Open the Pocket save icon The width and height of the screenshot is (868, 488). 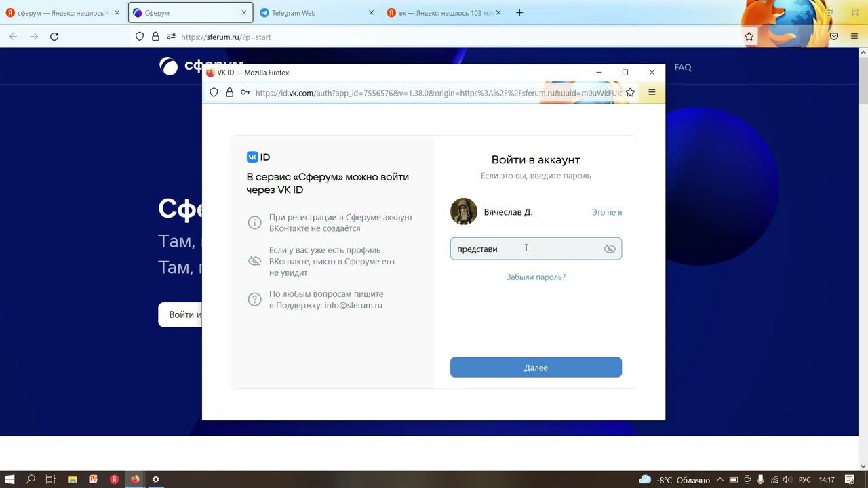click(x=835, y=37)
